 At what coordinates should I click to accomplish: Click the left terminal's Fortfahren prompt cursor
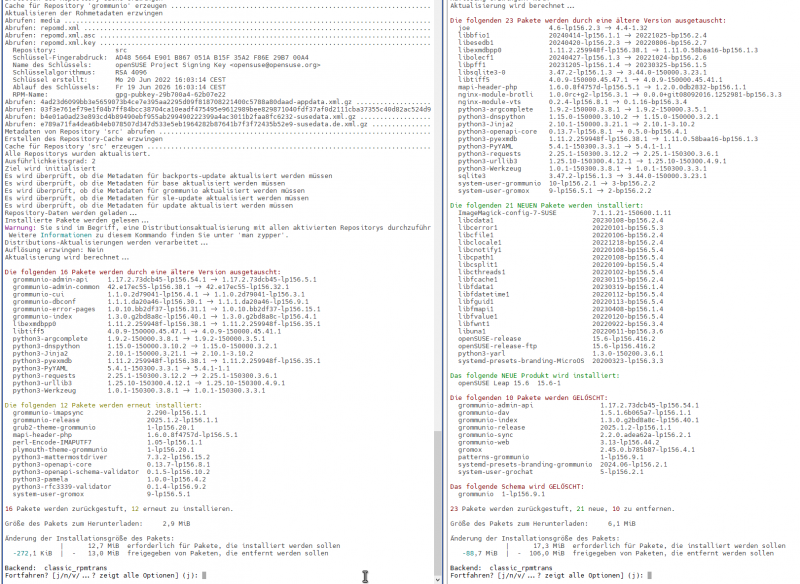[x=202, y=577]
